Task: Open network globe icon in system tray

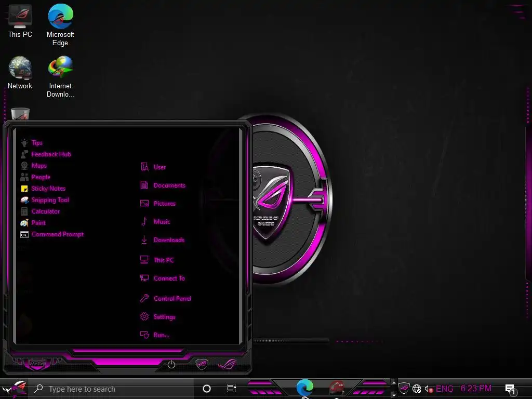Action: pyautogui.click(x=417, y=389)
